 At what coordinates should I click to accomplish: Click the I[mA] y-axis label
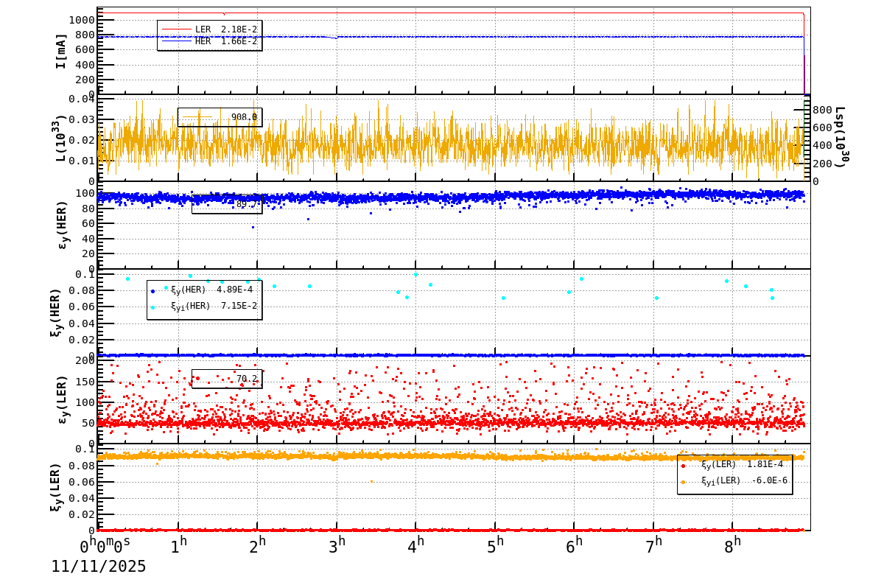coord(61,51)
